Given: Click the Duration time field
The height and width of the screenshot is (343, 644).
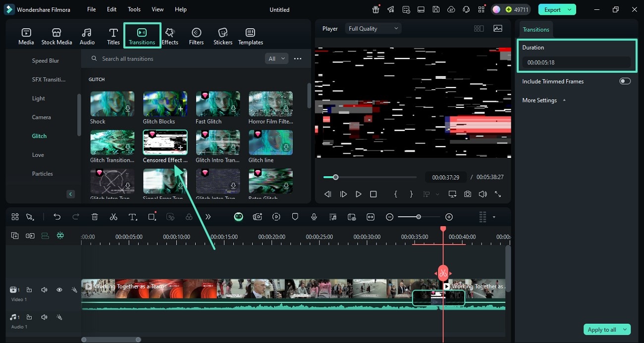Looking at the screenshot, I should coord(577,63).
